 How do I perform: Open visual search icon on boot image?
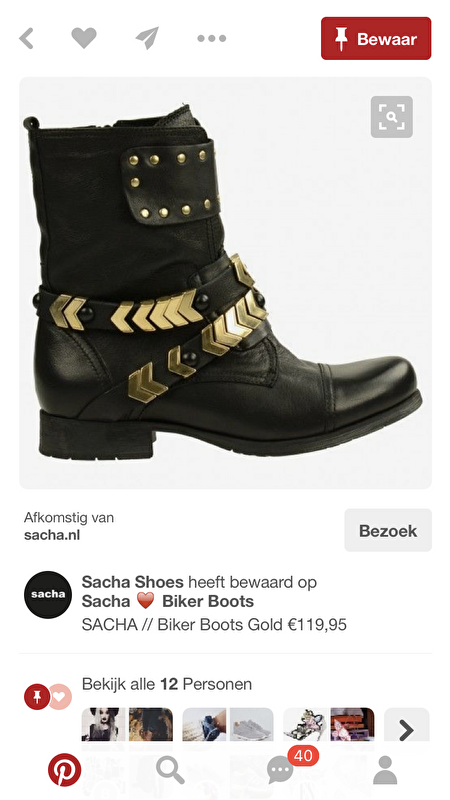coord(391,117)
